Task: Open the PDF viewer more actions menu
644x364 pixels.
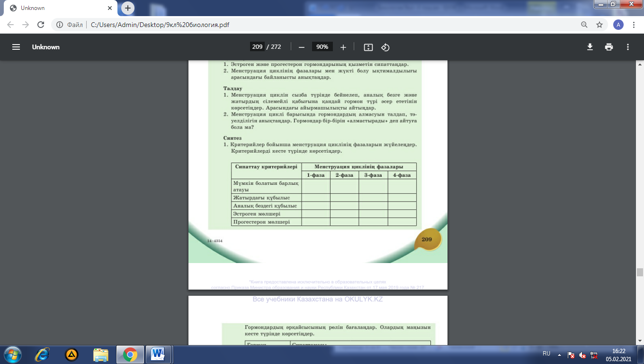Action: [628, 47]
